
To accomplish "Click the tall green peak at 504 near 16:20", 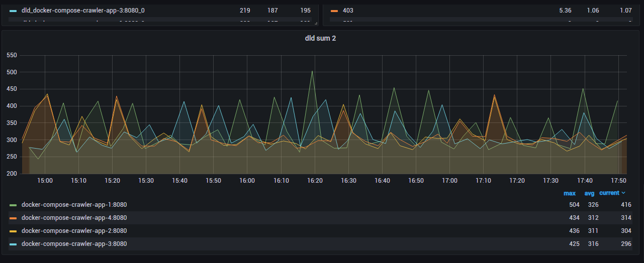I will (x=312, y=71).
